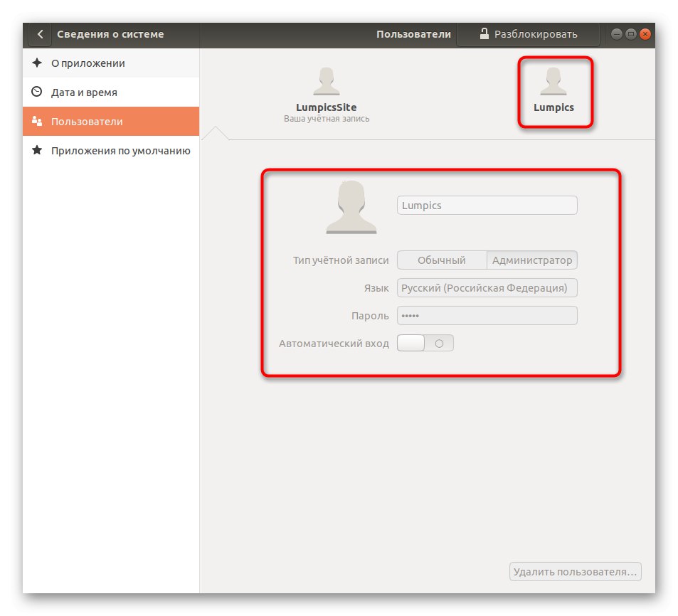678x616 pixels.
Task: Select the LumpicsSite user avatar
Action: pos(326,81)
